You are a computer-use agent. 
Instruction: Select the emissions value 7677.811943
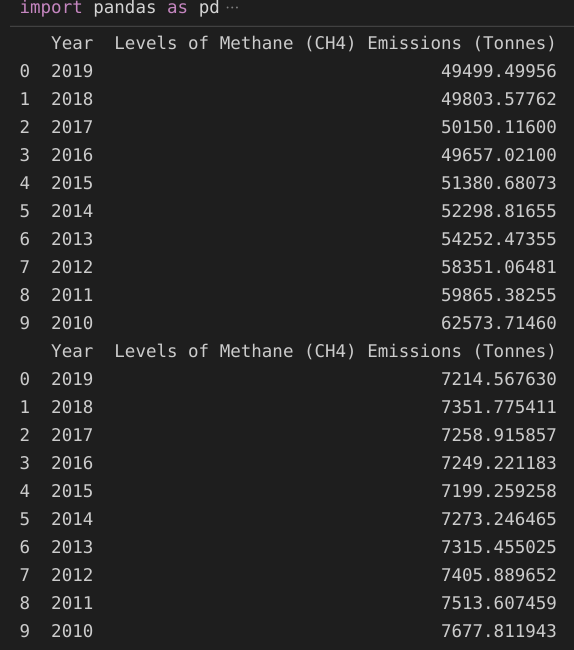pyautogui.click(x=499, y=631)
